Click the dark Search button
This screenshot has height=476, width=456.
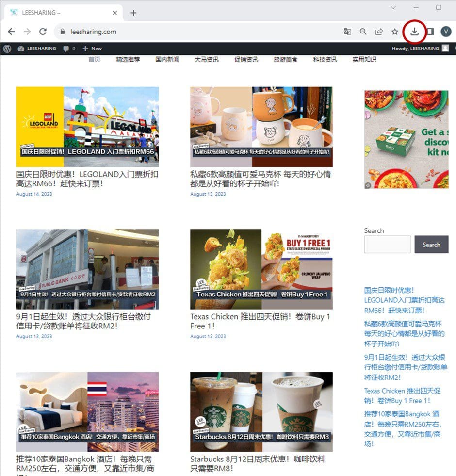click(x=431, y=245)
